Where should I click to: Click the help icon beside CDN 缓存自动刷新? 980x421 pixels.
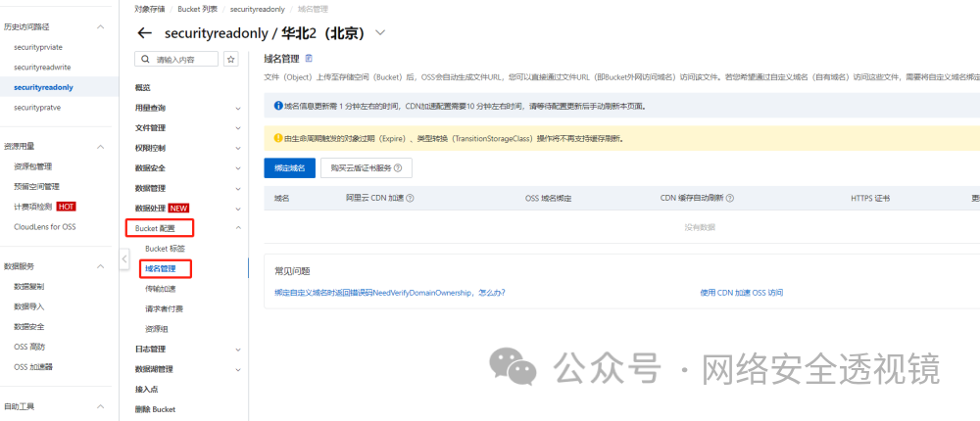729,198
